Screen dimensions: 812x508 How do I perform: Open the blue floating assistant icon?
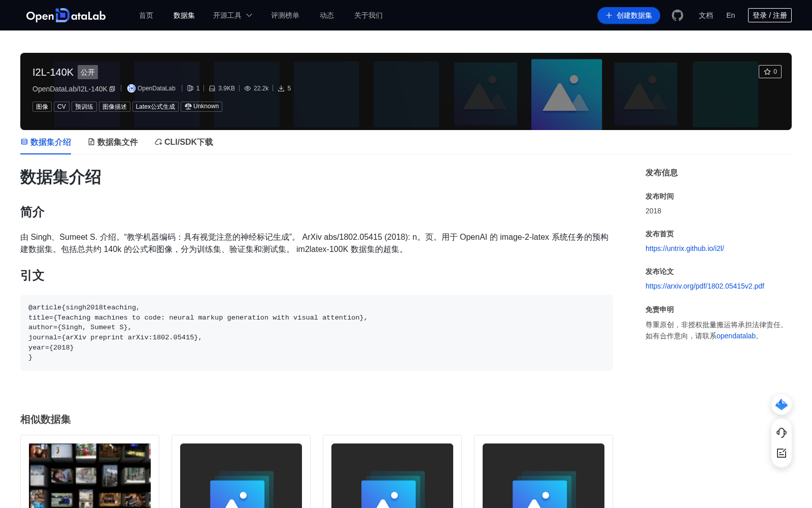point(782,404)
